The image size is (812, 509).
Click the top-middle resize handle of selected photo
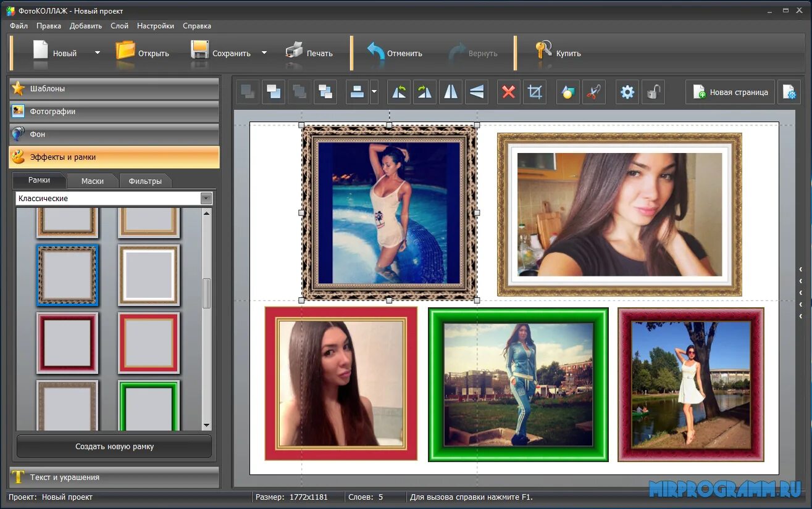(389, 125)
